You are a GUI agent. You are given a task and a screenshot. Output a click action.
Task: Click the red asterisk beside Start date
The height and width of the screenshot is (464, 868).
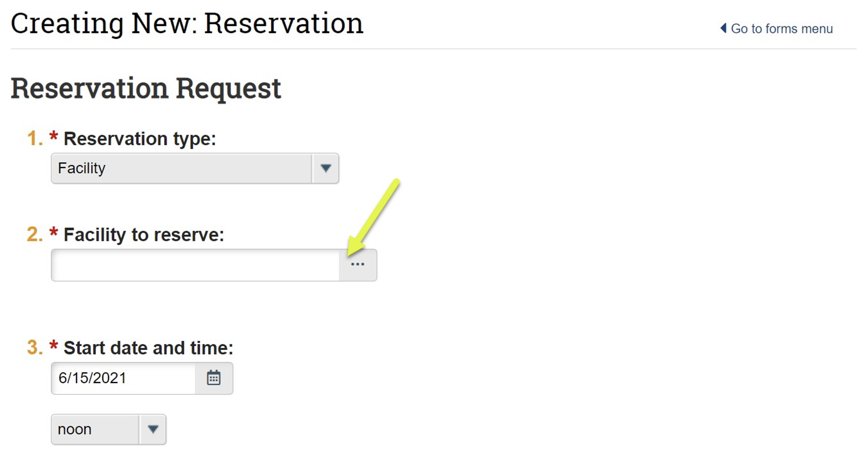coord(54,345)
